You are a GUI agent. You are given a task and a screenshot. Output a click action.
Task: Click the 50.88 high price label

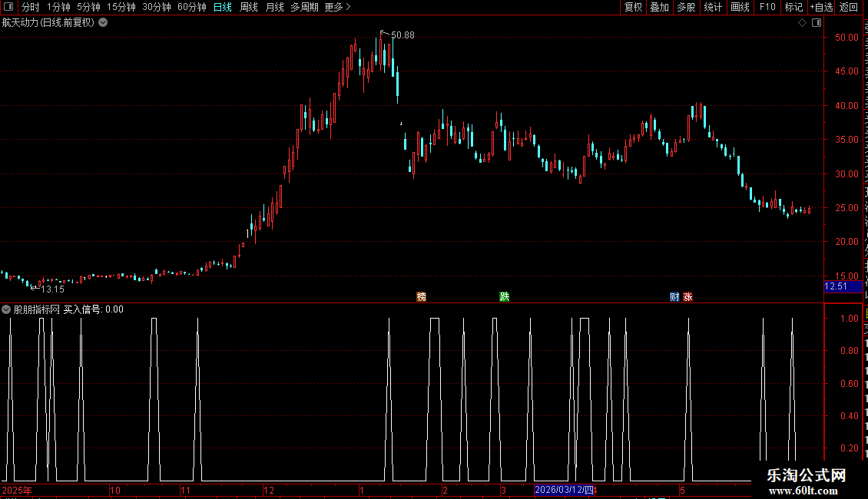403,35
